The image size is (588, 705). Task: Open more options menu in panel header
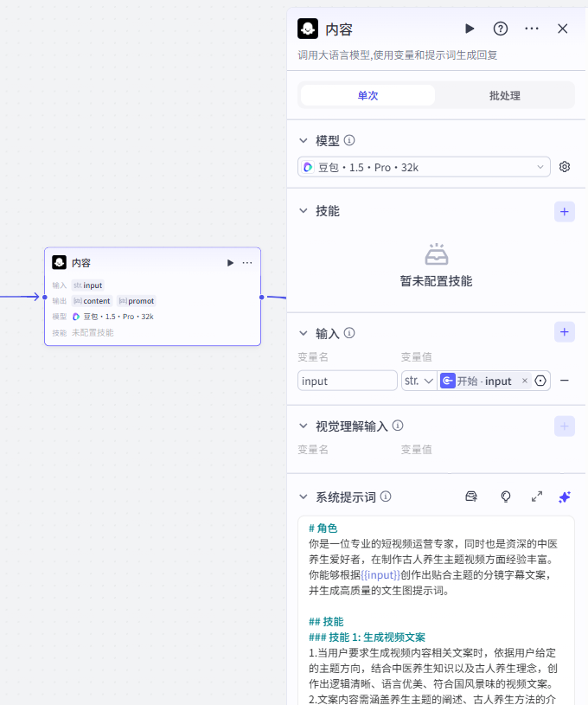coord(532,29)
